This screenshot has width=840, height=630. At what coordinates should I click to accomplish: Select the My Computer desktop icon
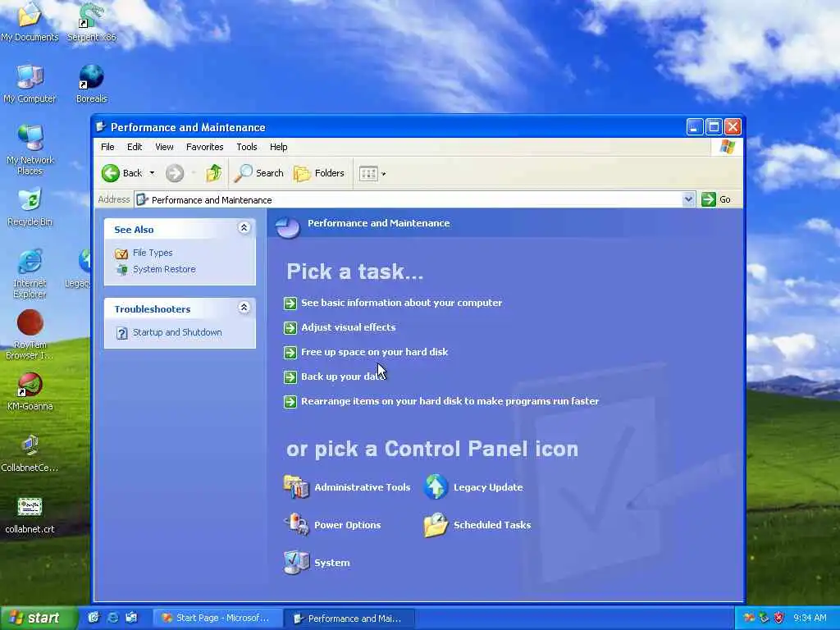30,84
